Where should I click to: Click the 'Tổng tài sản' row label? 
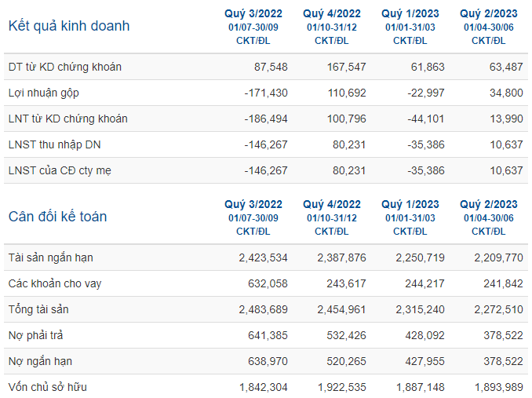(x=38, y=309)
